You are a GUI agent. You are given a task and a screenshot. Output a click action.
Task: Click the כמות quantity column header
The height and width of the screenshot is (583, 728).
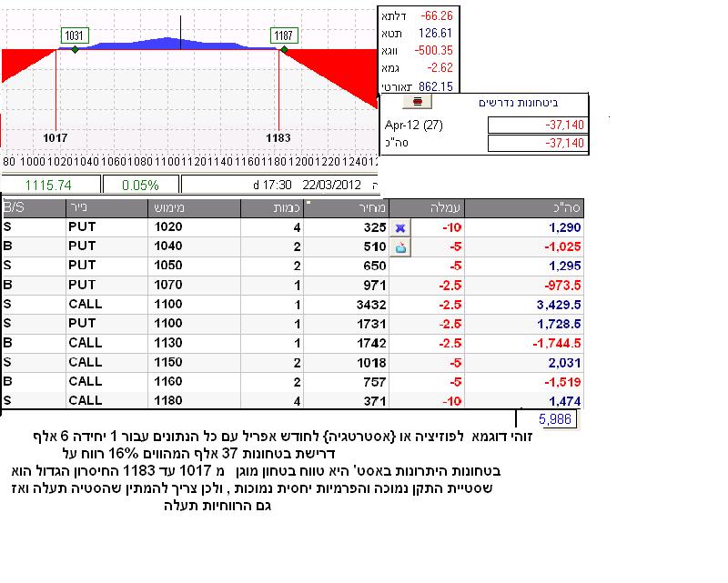[271, 207]
